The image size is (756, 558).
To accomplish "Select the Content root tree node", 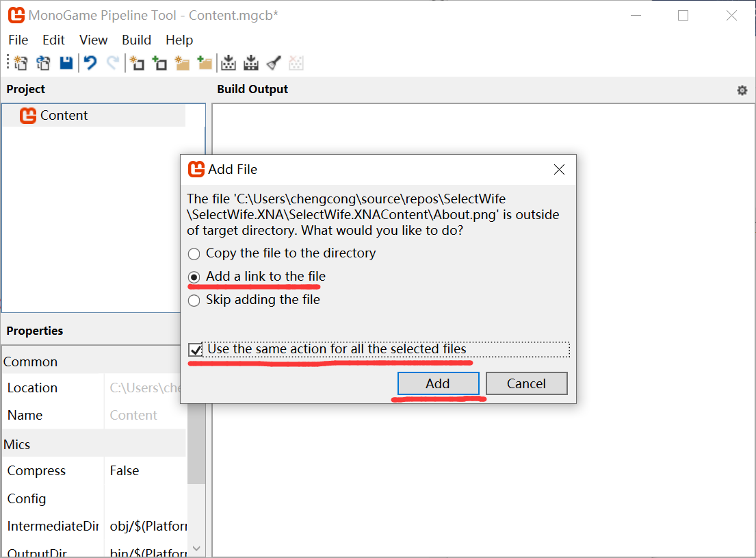I will (64, 116).
